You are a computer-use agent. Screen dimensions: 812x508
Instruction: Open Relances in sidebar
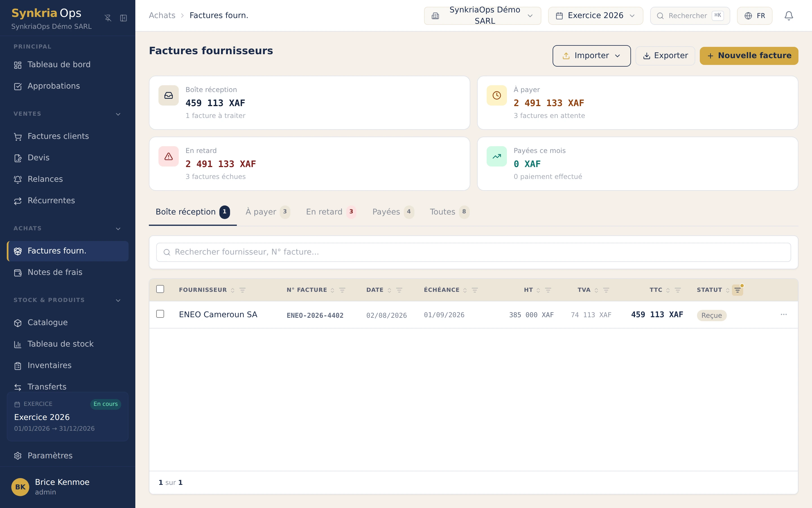(x=67, y=179)
